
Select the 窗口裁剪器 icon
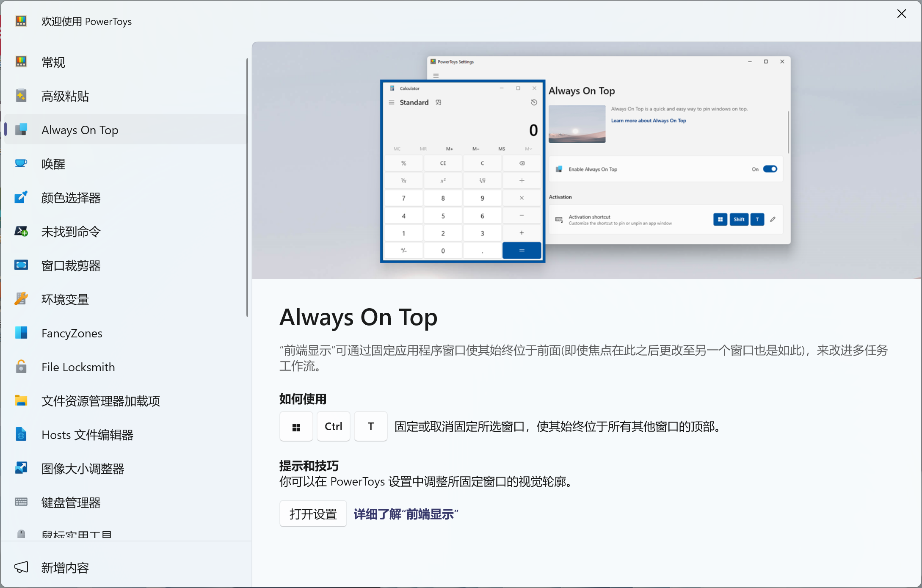tap(21, 265)
